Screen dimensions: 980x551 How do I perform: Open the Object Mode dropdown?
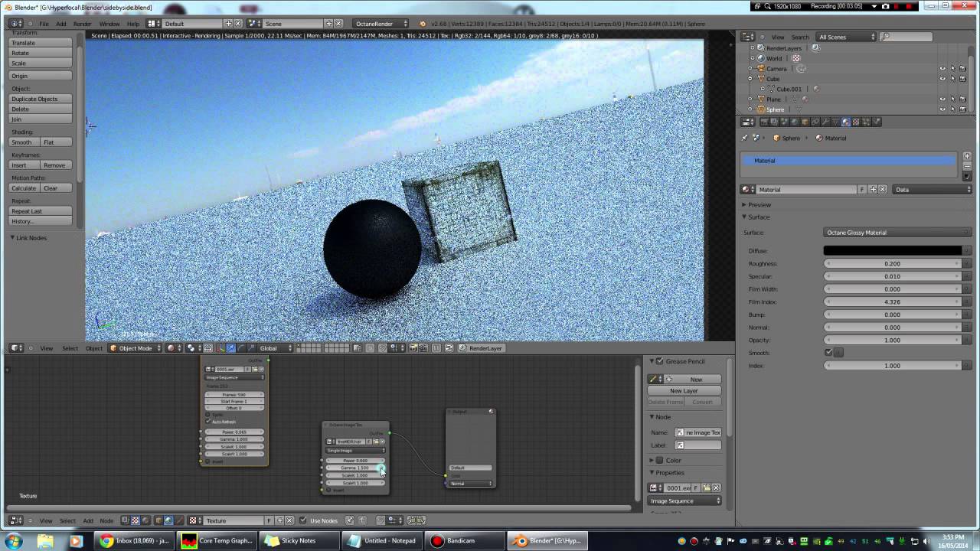[x=136, y=348]
